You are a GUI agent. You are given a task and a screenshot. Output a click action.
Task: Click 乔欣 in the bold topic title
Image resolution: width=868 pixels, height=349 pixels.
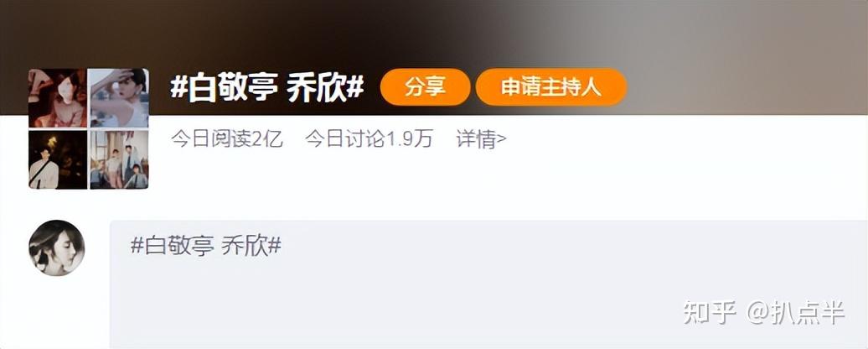(x=316, y=87)
